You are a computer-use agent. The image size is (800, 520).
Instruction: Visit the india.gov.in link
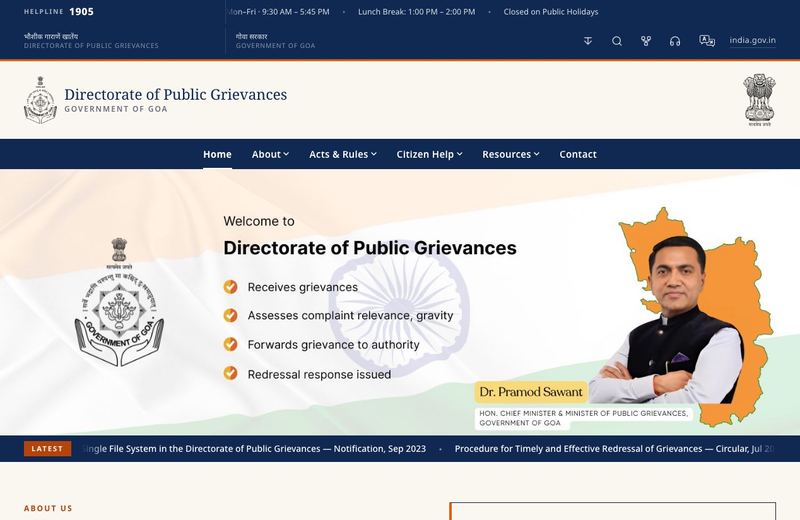(753, 40)
